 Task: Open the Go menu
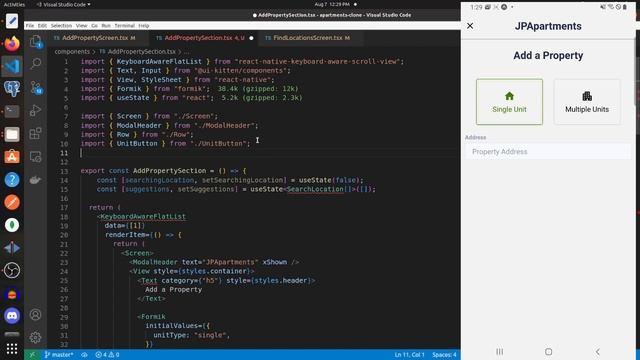point(94,26)
